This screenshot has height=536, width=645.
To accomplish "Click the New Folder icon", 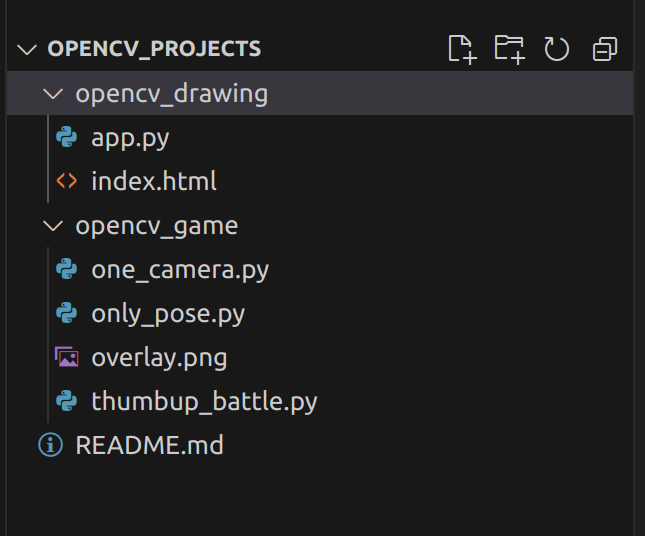I will click(x=510, y=49).
